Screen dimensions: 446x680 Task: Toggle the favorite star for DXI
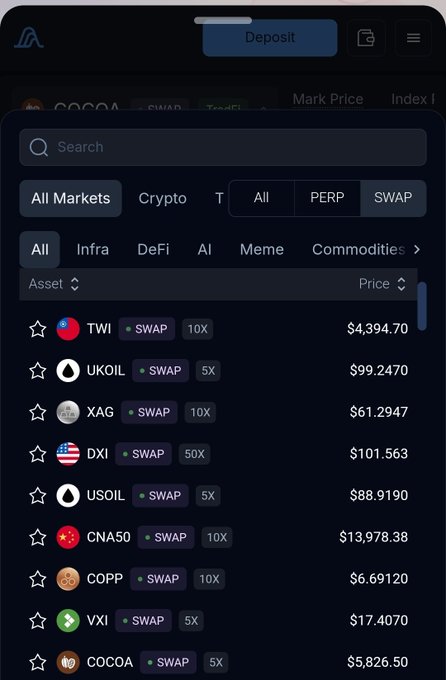pos(38,454)
